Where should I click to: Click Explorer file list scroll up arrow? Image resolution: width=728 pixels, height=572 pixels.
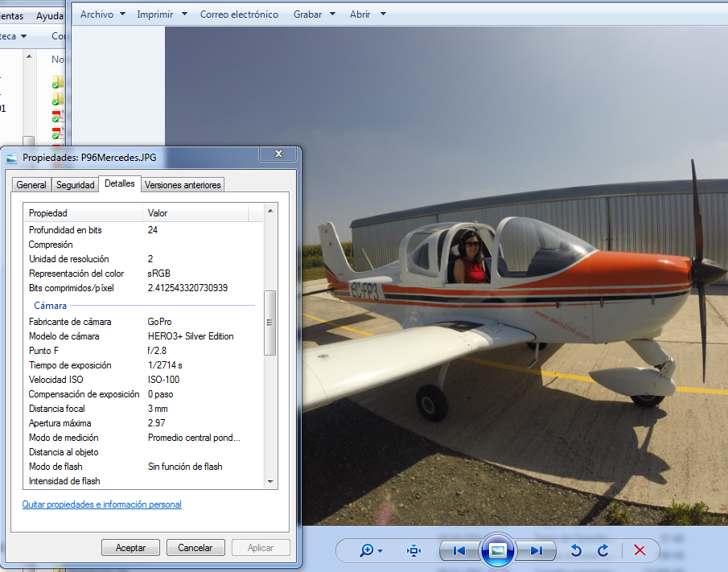[29, 56]
